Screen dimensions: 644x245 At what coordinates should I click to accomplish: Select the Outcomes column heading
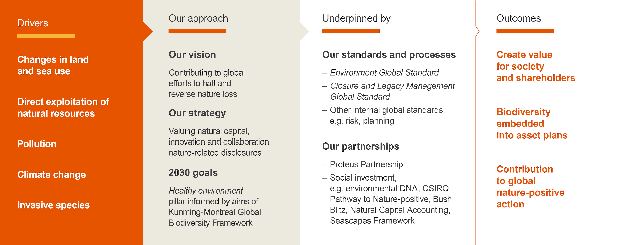point(518,18)
